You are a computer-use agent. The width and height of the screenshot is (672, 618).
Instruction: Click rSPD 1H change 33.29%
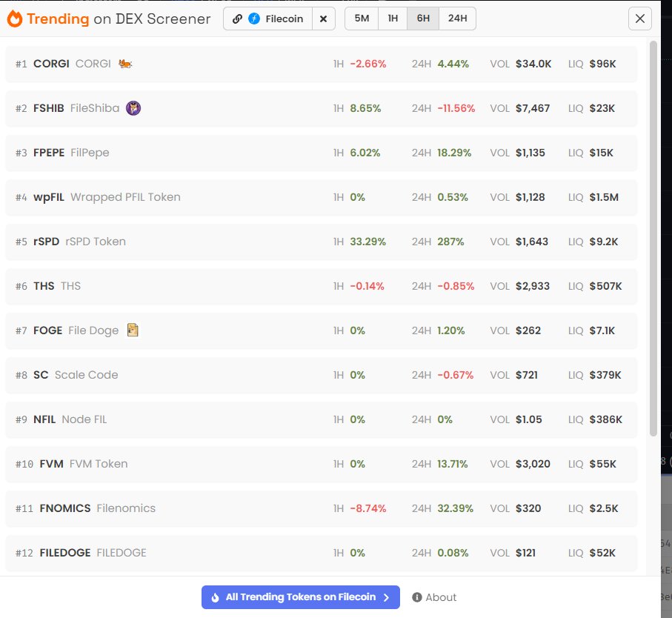pyautogui.click(x=367, y=242)
